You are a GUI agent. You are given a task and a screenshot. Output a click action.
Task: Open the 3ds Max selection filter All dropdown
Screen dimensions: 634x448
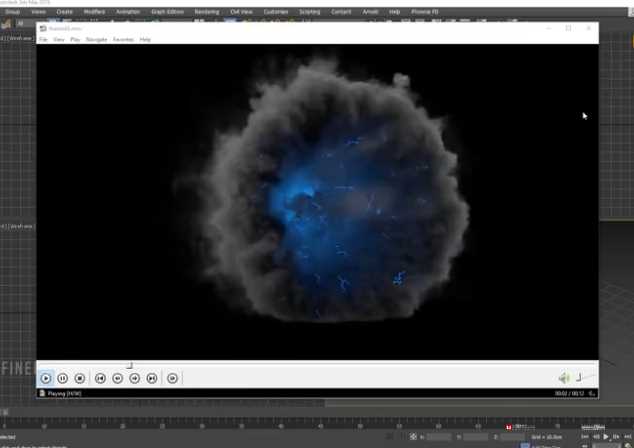coord(24,23)
